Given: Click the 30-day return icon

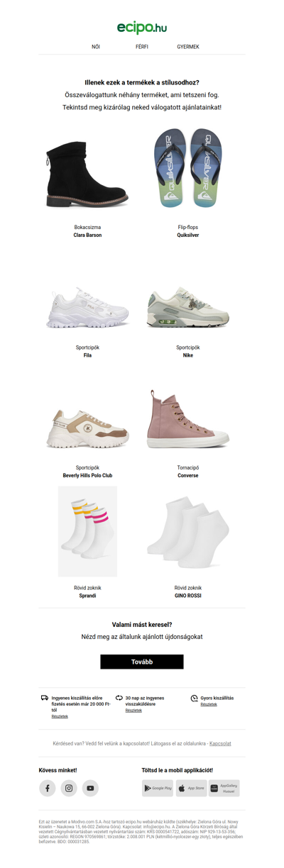Looking at the screenshot, I should coord(119,698).
